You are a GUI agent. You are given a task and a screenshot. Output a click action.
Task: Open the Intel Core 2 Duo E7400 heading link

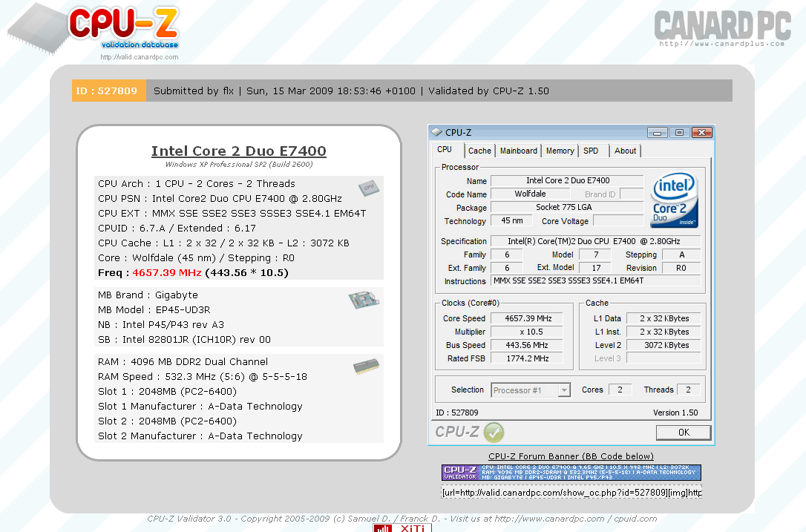point(238,151)
